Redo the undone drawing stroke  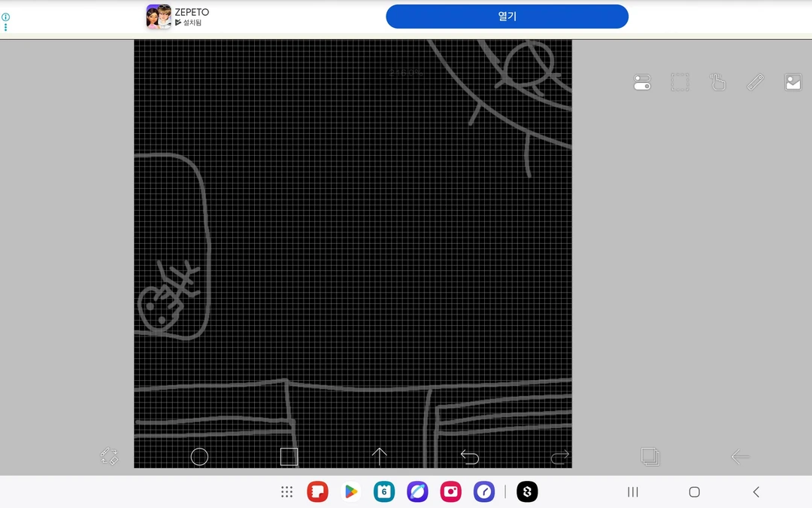(559, 457)
